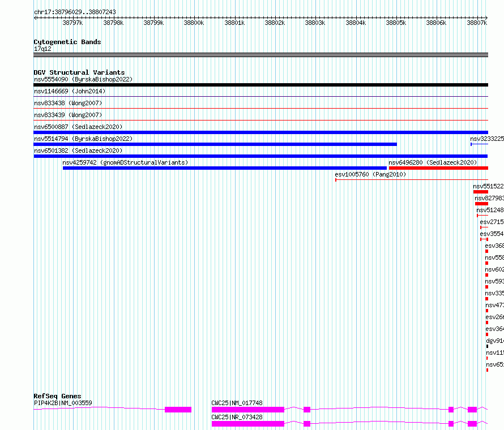Screen dimensions: 504x430
Task: Select the red nsv6496280 variant bar
Action: click(438, 168)
